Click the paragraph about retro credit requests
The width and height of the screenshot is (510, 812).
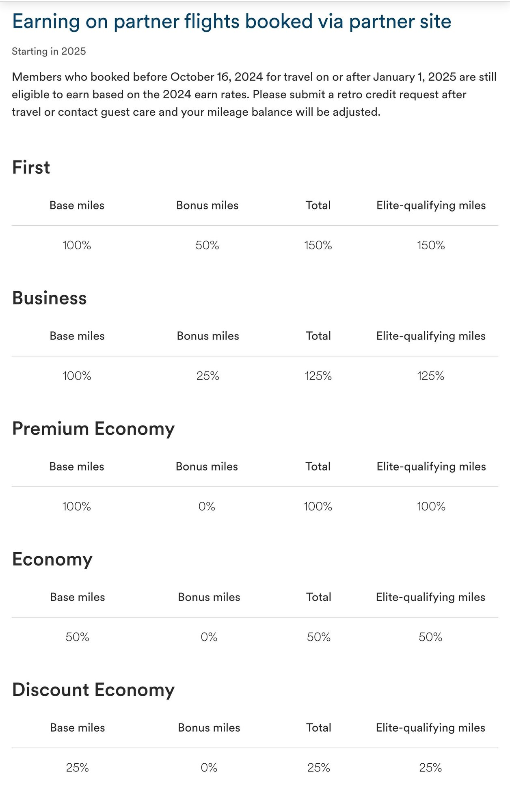(254, 94)
